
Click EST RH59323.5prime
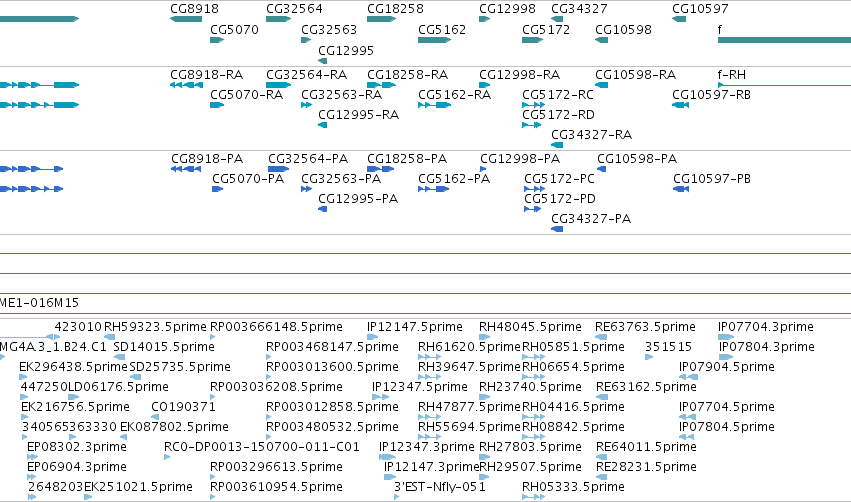155,327
